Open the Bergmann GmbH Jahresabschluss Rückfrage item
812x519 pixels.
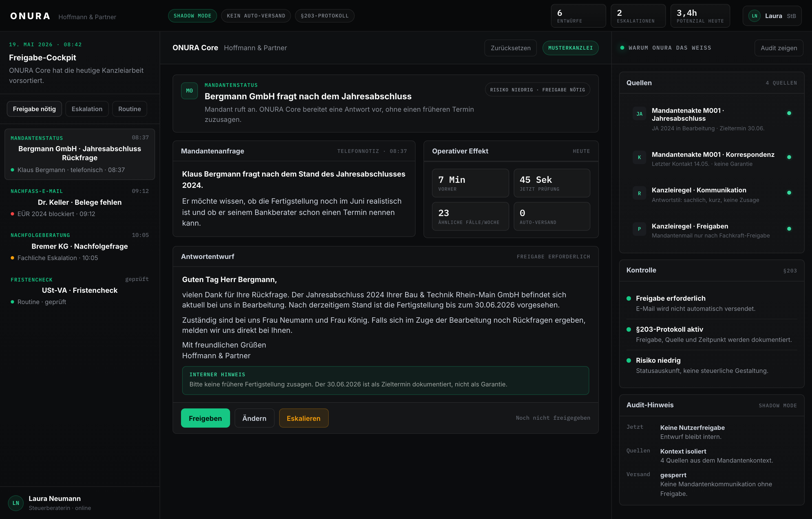click(80, 154)
